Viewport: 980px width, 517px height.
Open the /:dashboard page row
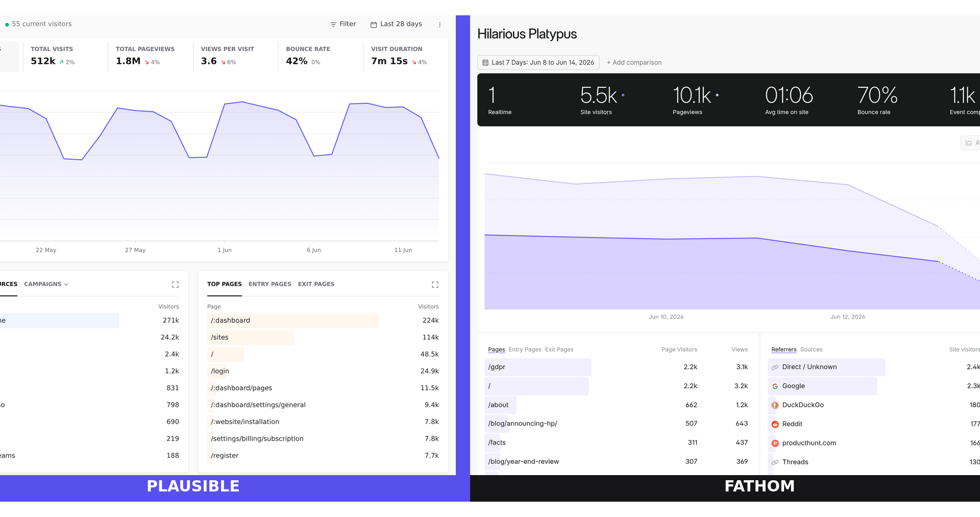pos(323,320)
